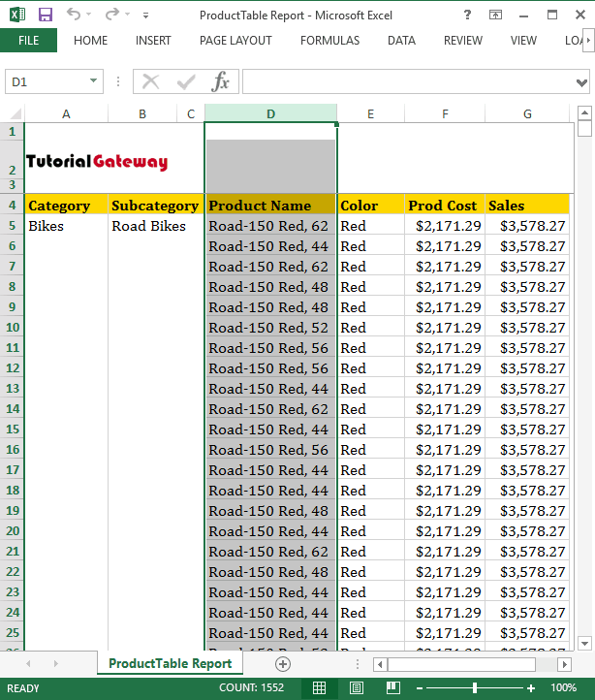Image resolution: width=595 pixels, height=700 pixels.
Task: Select the Sales header cell
Action: coord(527,206)
